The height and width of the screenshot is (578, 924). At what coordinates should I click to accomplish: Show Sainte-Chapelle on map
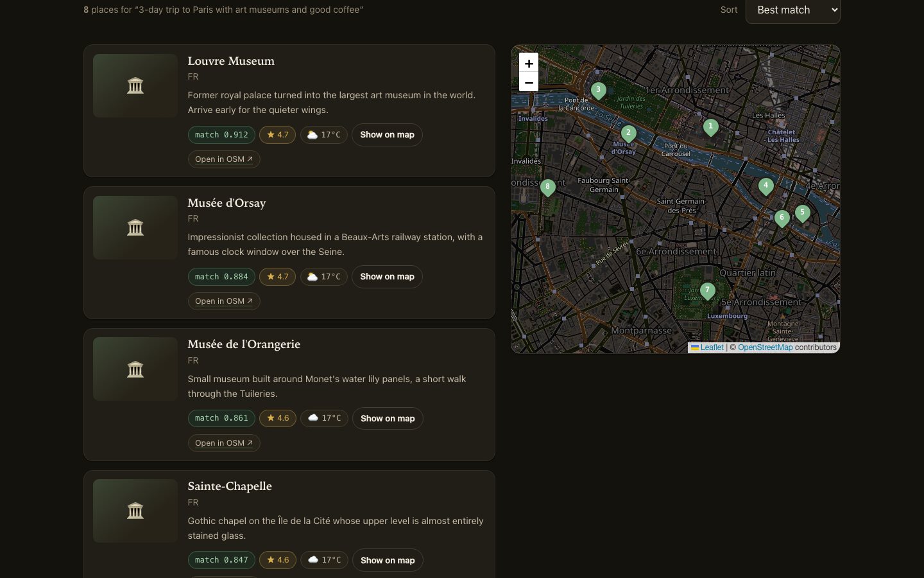point(388,561)
